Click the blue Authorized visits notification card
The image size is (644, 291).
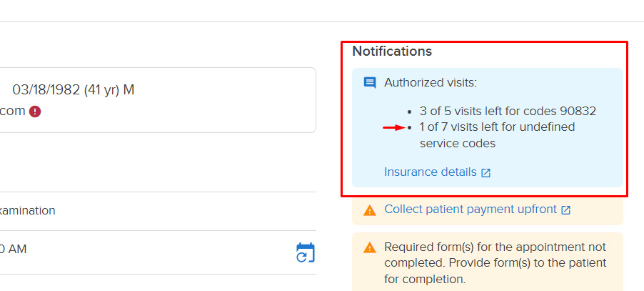(488, 127)
